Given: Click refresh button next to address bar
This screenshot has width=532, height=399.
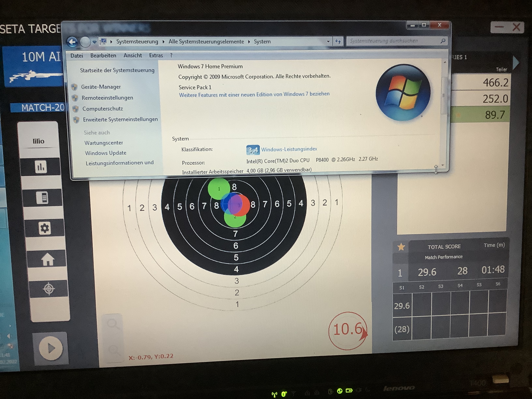Looking at the screenshot, I should [x=338, y=42].
